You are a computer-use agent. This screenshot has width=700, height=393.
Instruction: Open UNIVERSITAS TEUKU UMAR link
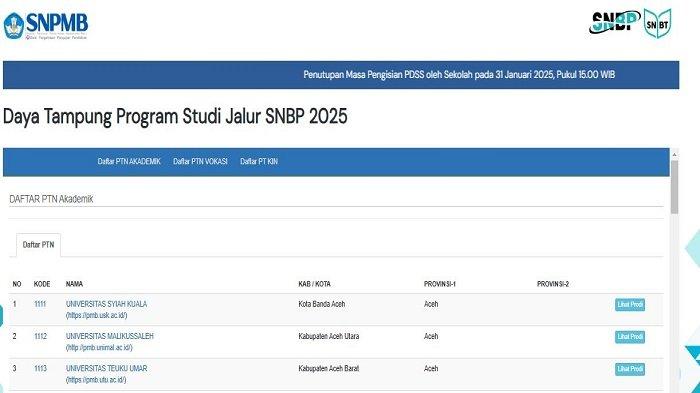(x=106, y=368)
